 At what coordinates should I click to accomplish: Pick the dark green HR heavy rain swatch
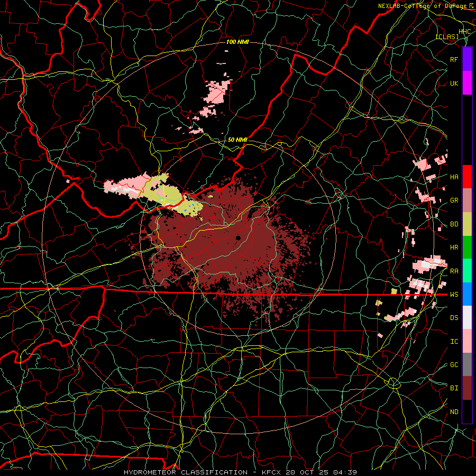467,248
